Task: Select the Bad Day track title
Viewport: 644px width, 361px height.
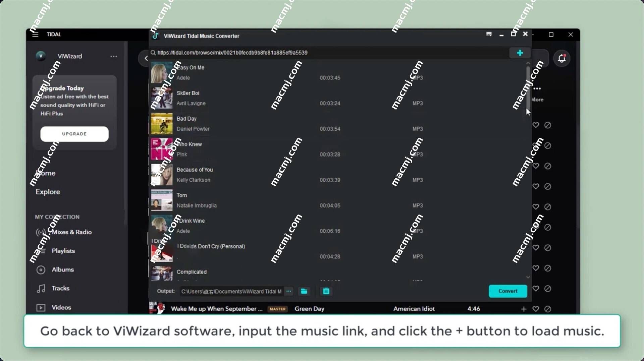Action: click(x=186, y=119)
